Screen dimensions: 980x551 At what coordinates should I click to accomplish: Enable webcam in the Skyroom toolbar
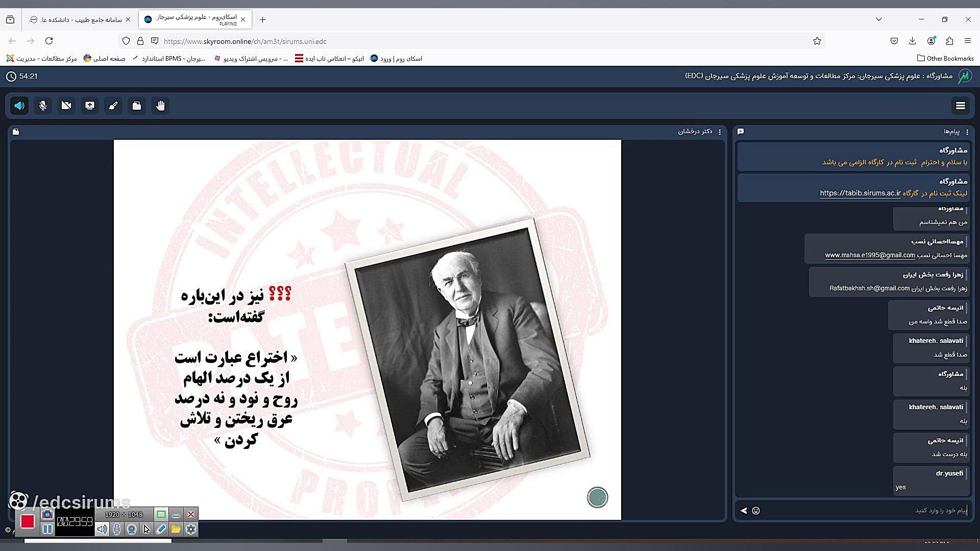(66, 106)
